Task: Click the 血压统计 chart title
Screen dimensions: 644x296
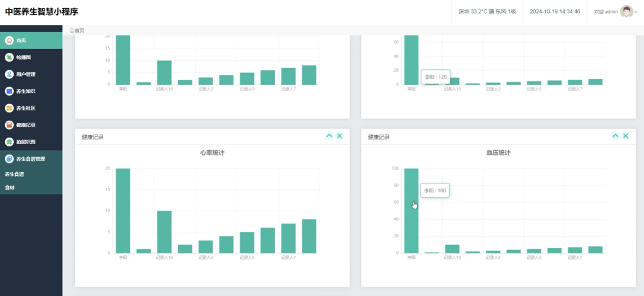Action: pos(498,153)
